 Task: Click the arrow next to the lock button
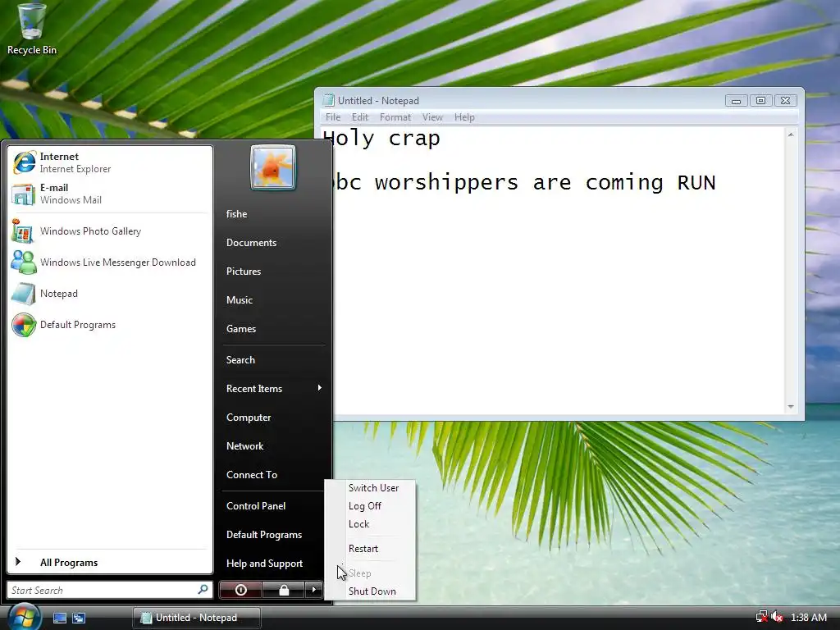(x=314, y=590)
